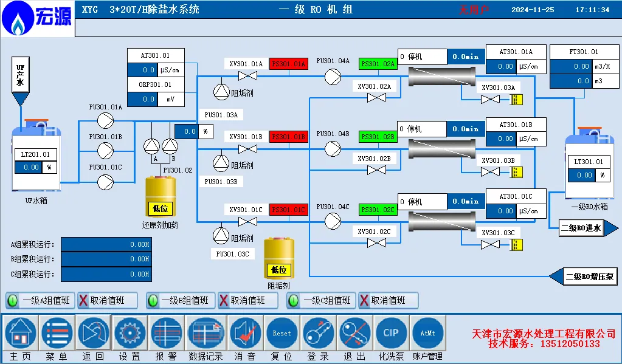
Task: Open Data Records (数据记录) icon
Action: 206,333
